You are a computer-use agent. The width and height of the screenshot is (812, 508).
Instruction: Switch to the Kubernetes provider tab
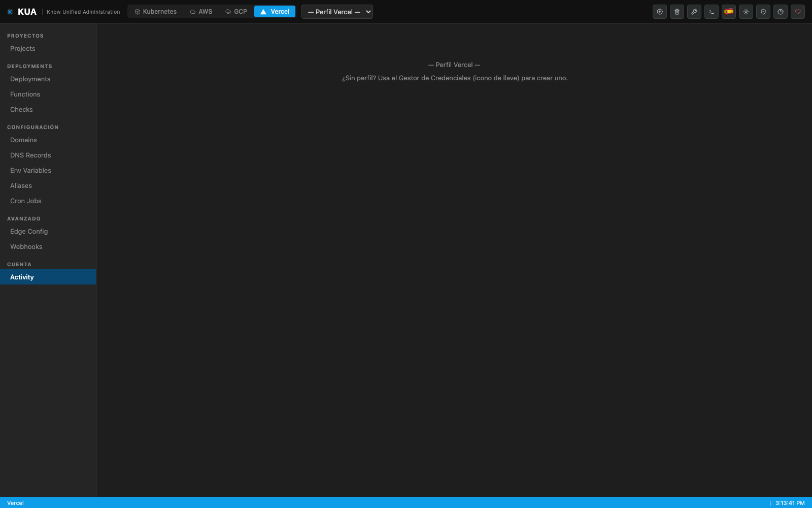pos(155,12)
